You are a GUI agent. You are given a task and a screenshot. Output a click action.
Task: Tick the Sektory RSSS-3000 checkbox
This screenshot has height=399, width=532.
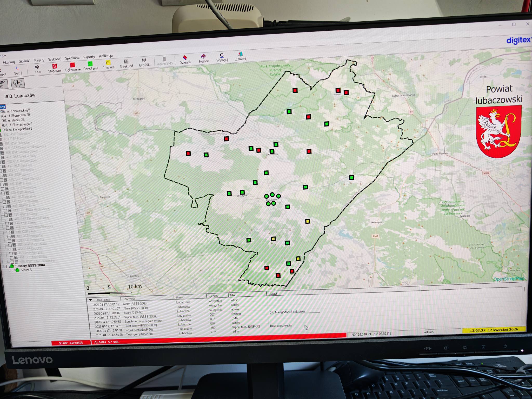coord(8,266)
